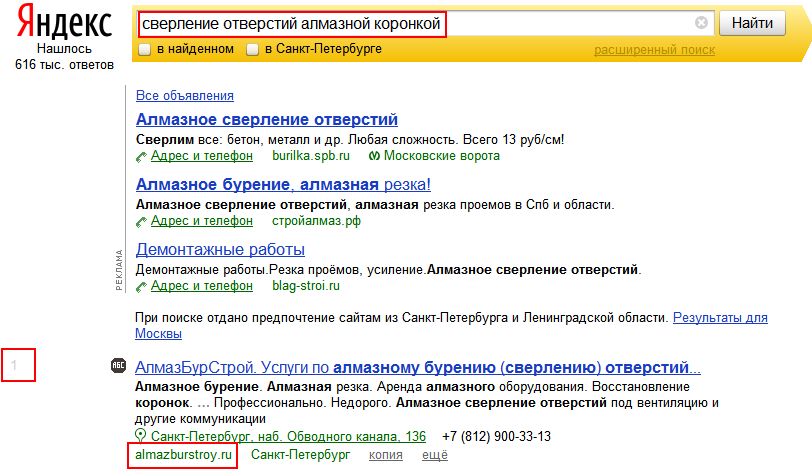Open the almazburstroy.ru site link

point(183,455)
